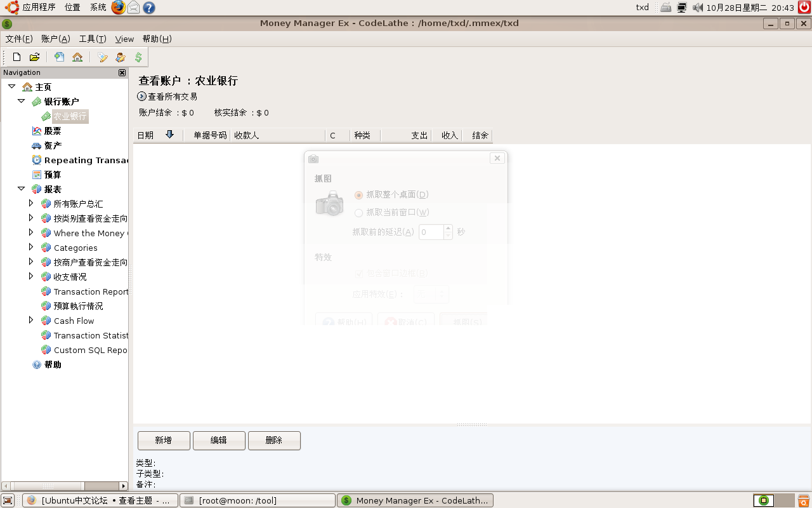
Task: Expand the Where the Money node
Action: point(31,232)
